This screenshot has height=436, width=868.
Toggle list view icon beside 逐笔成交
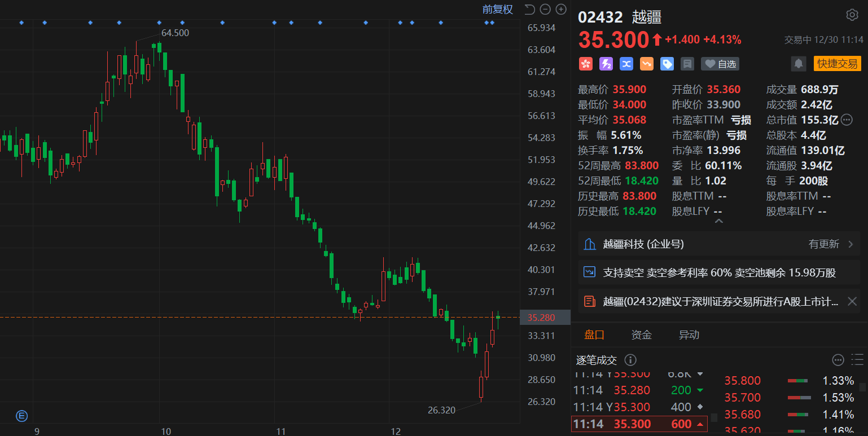pos(857,360)
